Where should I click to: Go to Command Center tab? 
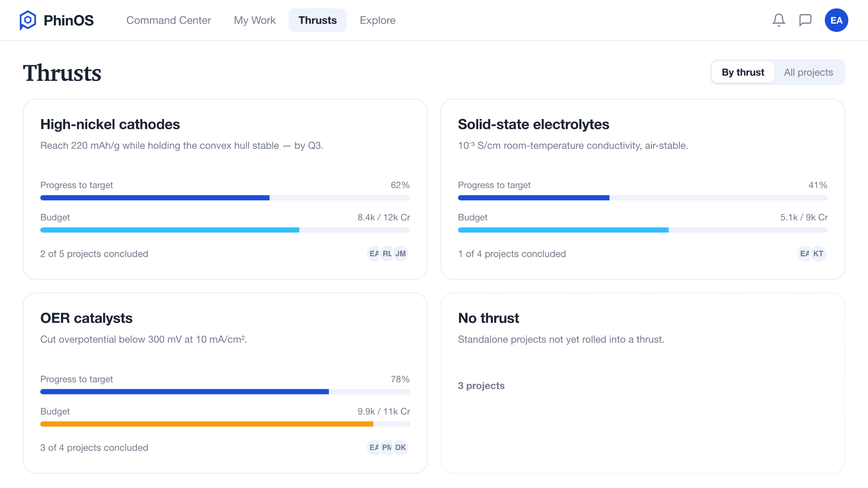[x=169, y=20]
